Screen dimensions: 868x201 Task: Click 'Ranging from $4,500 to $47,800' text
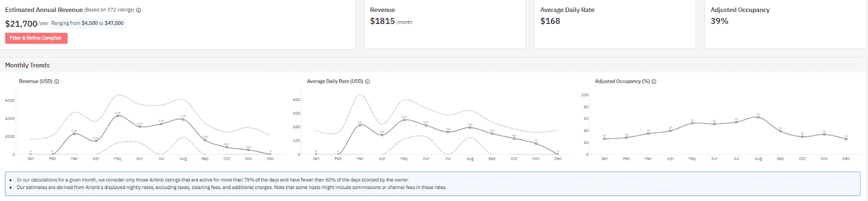[x=87, y=23]
